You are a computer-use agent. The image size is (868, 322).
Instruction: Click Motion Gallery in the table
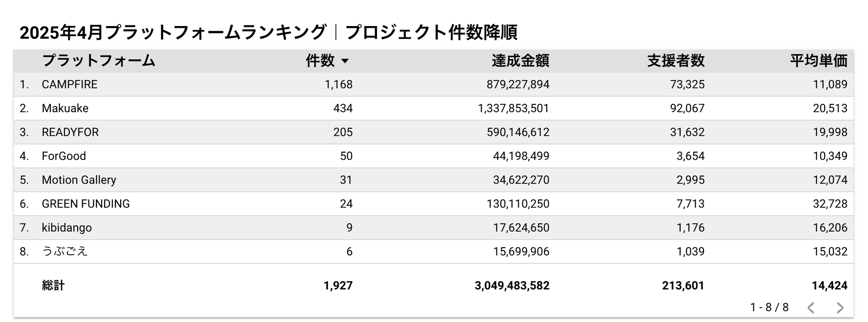click(79, 180)
